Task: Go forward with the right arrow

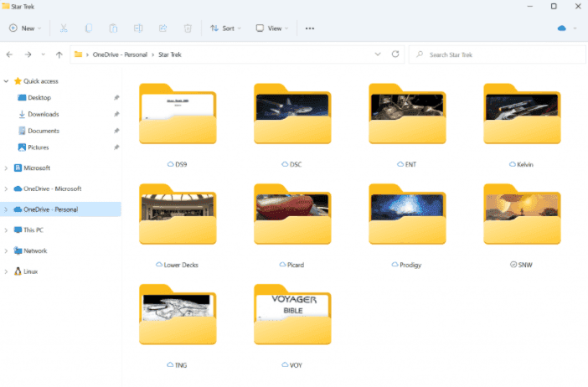Action: 28,54
